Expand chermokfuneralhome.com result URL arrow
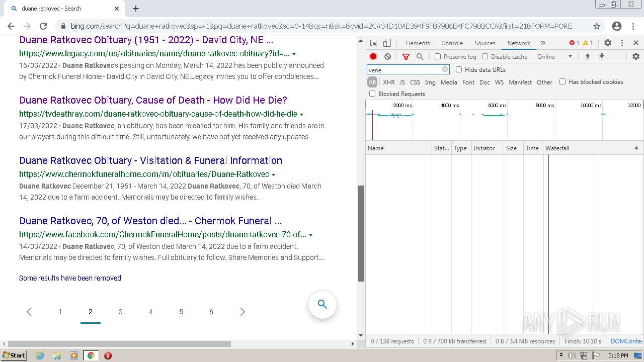The height and width of the screenshot is (362, 644). (x=273, y=174)
